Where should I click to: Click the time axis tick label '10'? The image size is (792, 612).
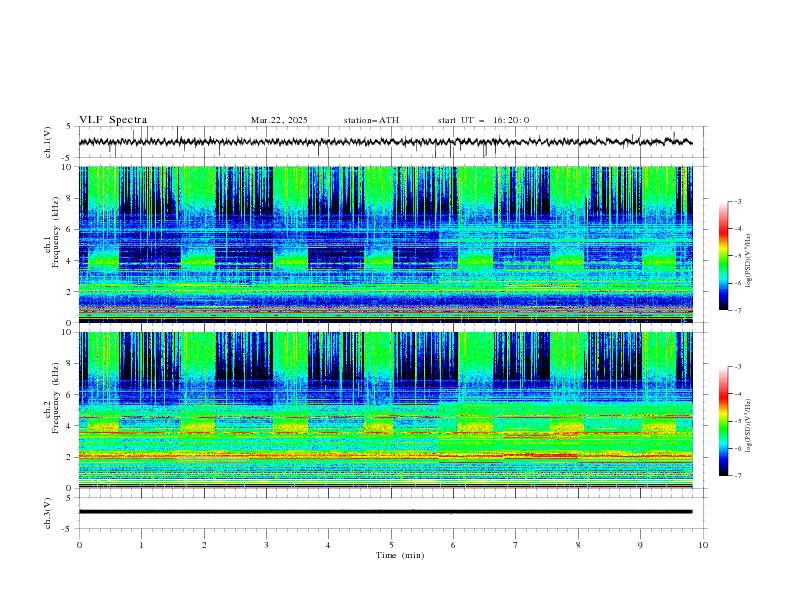click(703, 545)
